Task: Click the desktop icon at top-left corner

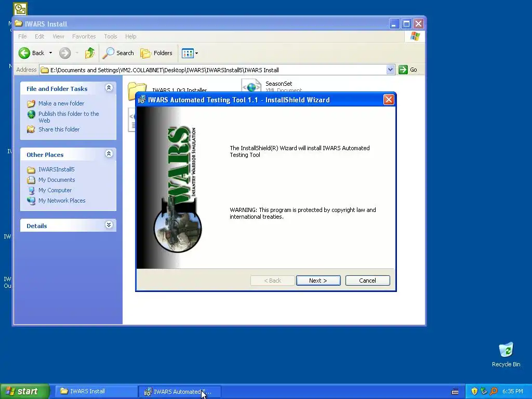Action: pyautogui.click(x=20, y=8)
